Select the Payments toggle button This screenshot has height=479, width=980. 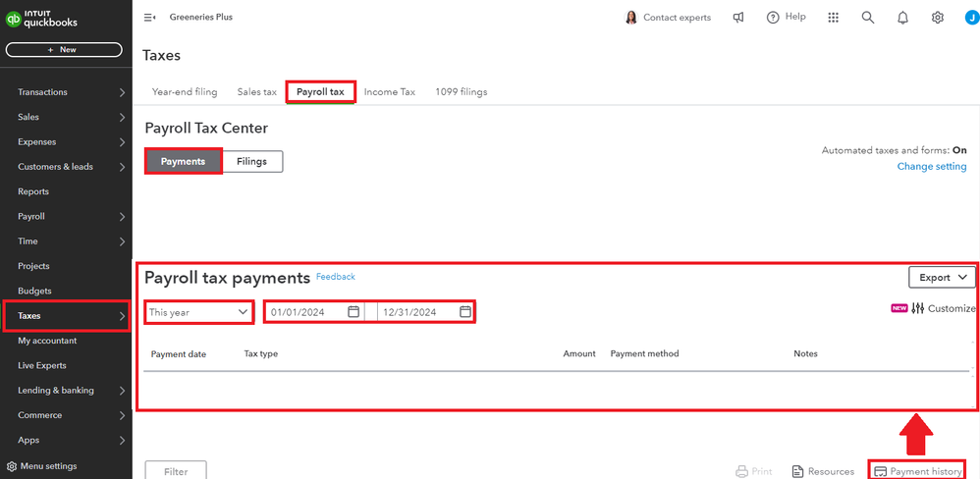[x=183, y=161]
